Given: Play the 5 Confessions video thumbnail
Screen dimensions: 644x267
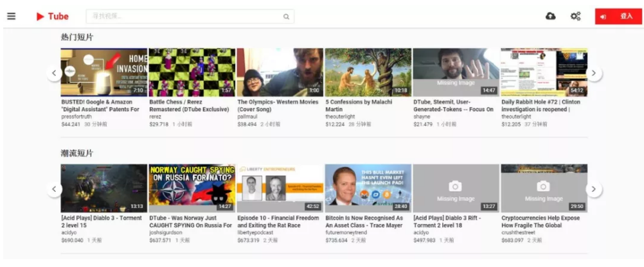Looking at the screenshot, I should tap(368, 72).
